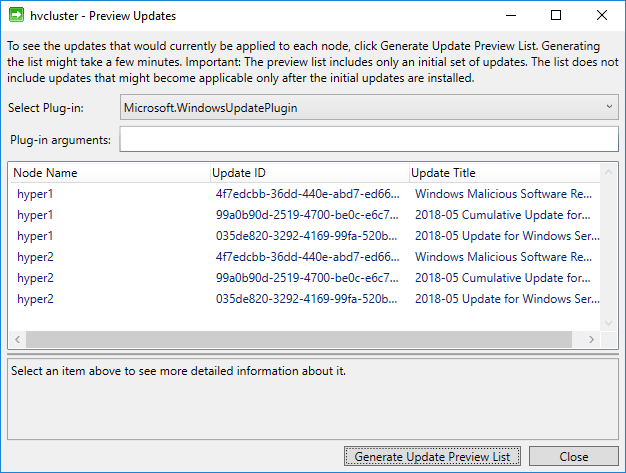626x473 pixels.
Task: Select hyper2 2018-05 Cumulative Update row
Action: [305, 278]
